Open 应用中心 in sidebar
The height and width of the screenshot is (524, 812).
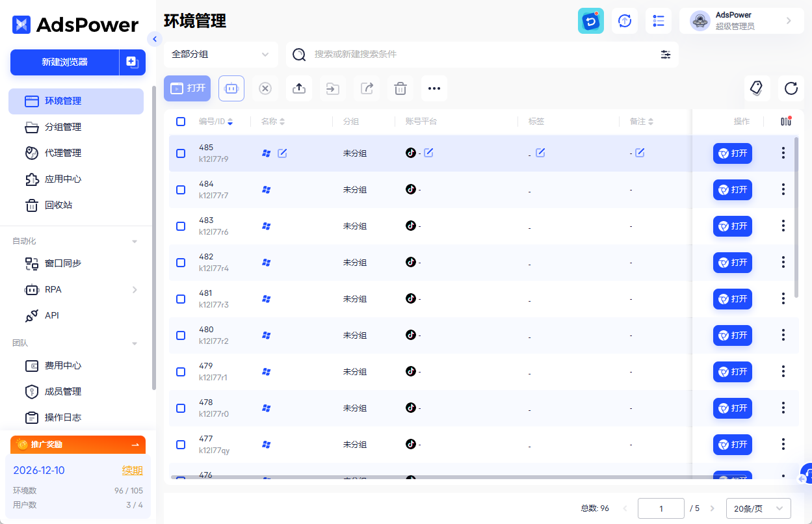click(x=76, y=179)
